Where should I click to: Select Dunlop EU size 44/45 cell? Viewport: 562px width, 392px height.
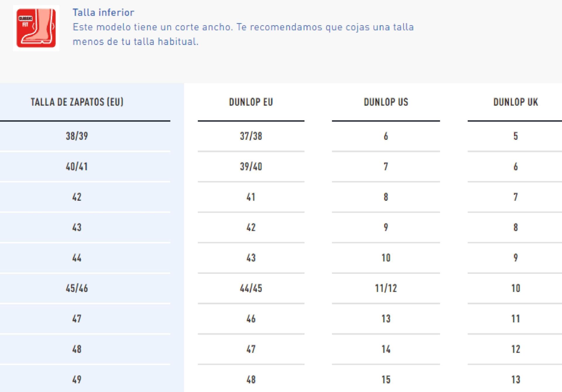coord(251,288)
